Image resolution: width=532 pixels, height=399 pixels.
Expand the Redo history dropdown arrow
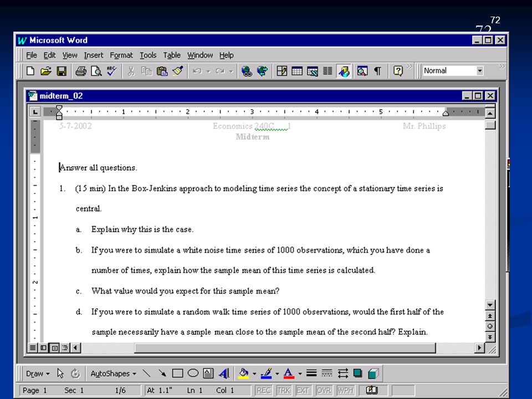[231, 71]
